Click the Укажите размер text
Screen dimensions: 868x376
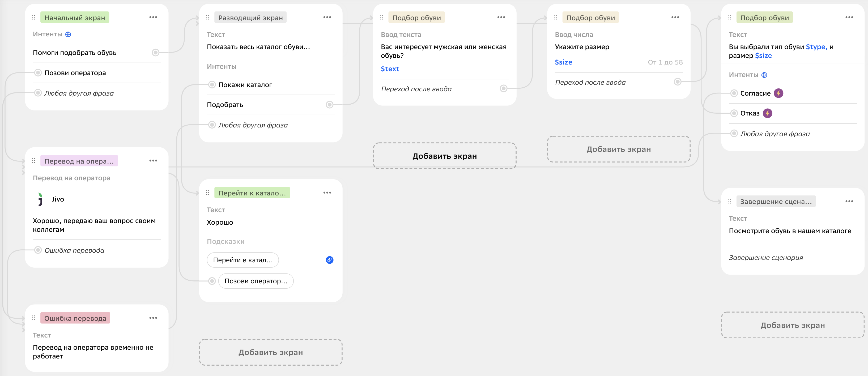582,47
